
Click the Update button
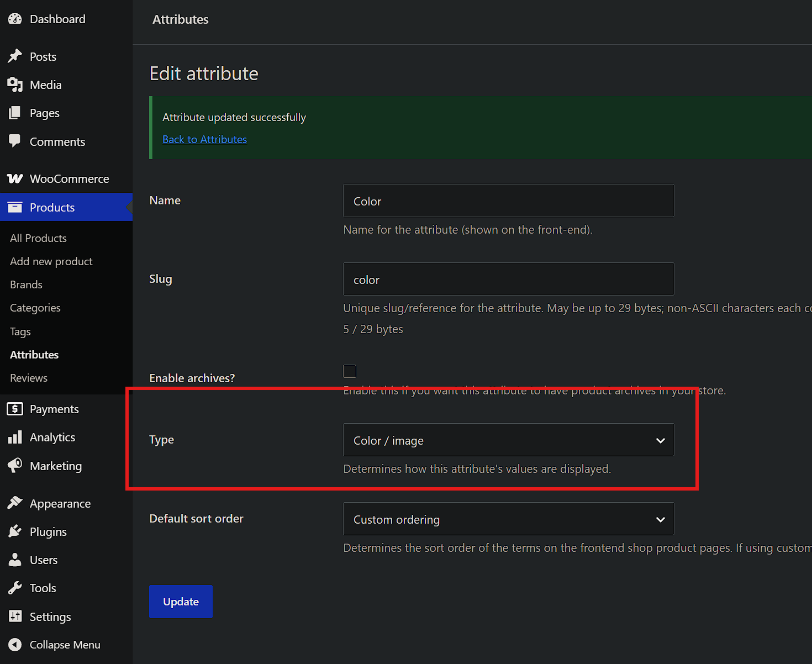[181, 602]
